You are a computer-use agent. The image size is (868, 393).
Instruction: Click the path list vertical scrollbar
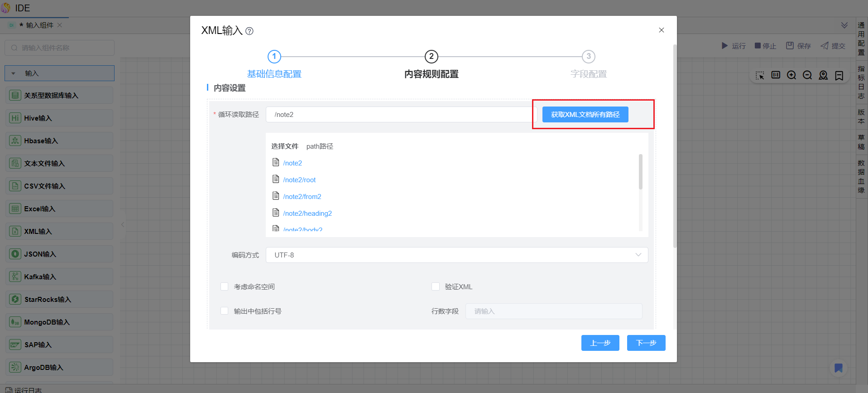pos(641,172)
